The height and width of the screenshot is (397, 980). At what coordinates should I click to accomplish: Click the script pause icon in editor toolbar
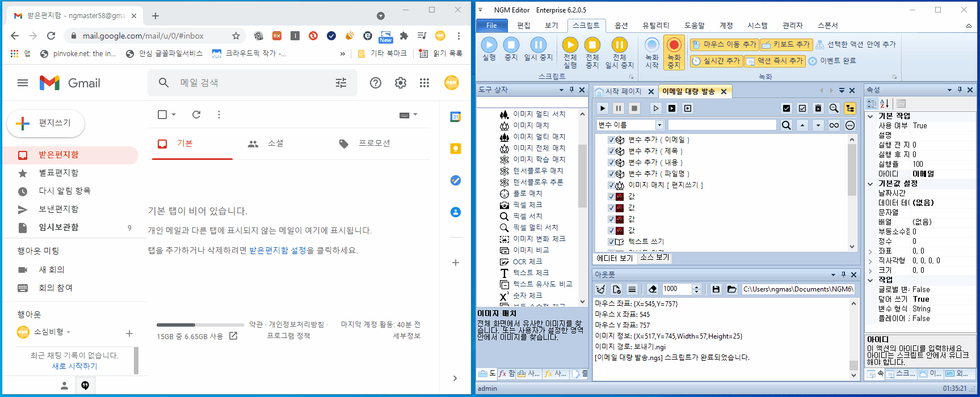click(619, 108)
